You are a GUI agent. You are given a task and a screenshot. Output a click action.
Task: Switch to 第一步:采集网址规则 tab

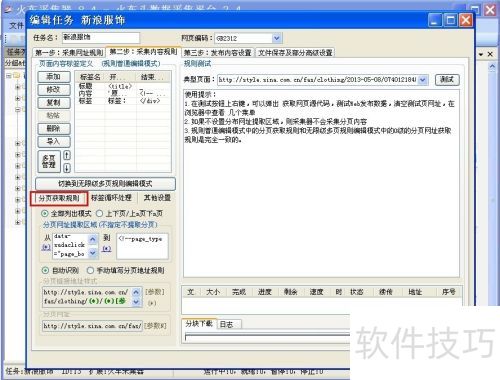pyautogui.click(x=69, y=53)
